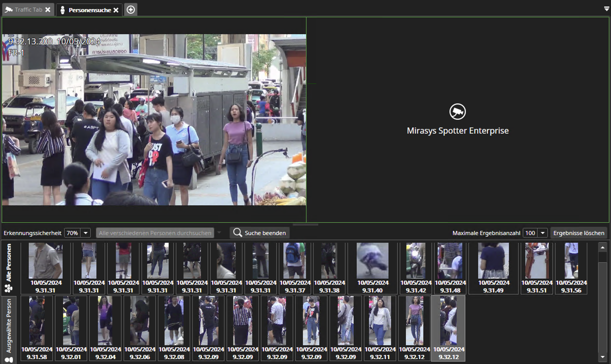The image size is (611, 364).
Task: Add a new tab with plus icon
Action: [x=131, y=10]
